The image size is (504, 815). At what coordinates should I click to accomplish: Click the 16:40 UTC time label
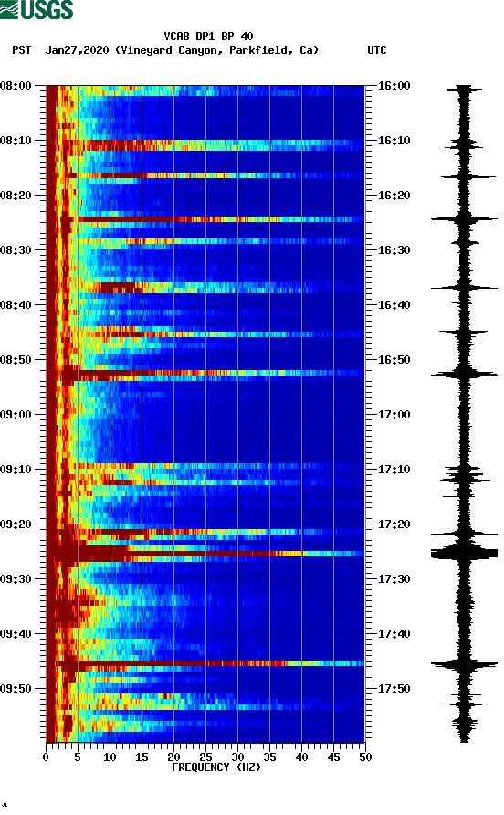[394, 304]
